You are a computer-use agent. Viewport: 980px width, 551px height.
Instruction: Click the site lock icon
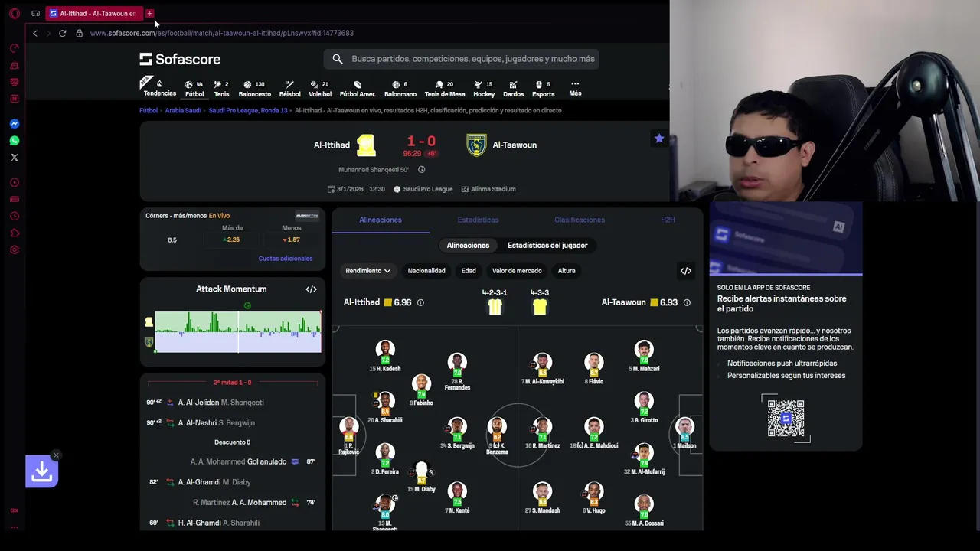point(79,33)
